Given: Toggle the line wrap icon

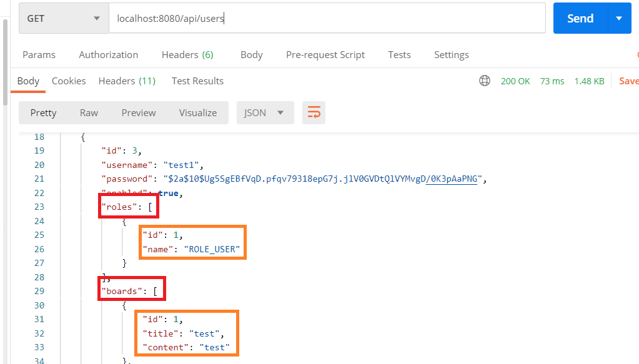Looking at the screenshot, I should coord(314,113).
